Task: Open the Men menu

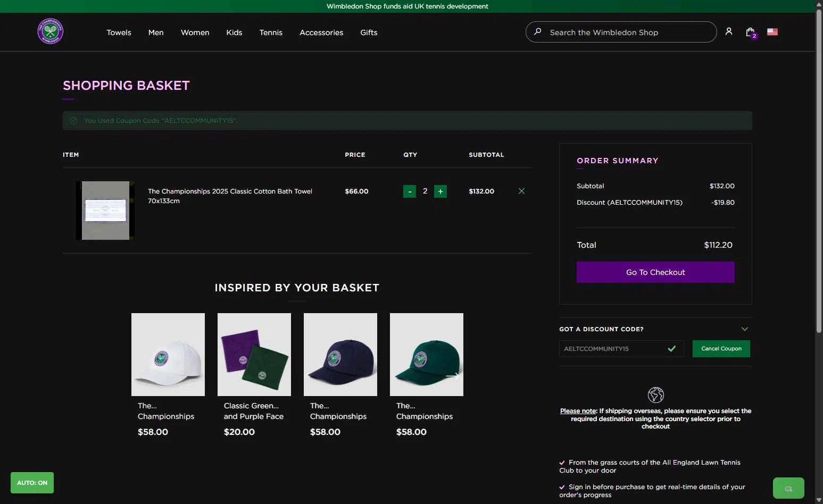Action: click(156, 32)
